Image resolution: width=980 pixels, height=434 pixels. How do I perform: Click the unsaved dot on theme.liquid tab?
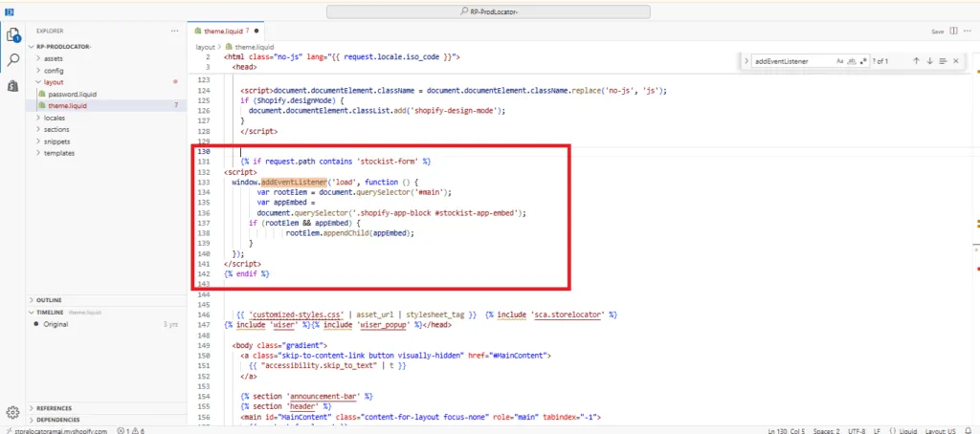[x=256, y=31]
